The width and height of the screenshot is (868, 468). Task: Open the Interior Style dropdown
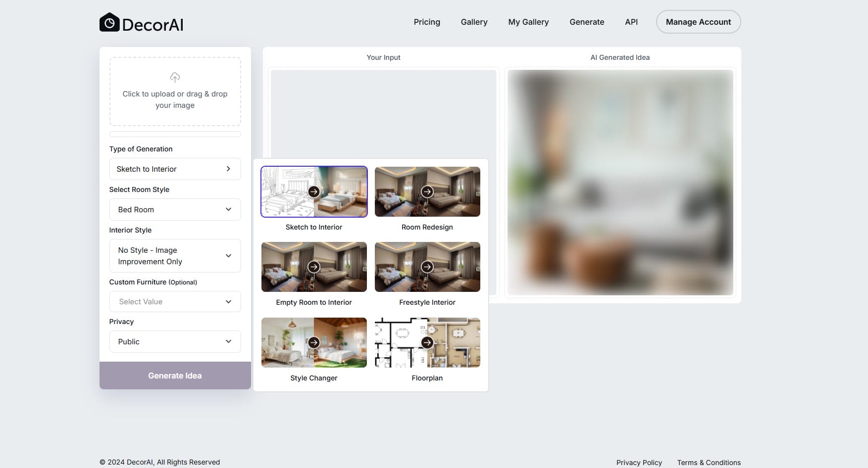click(175, 256)
